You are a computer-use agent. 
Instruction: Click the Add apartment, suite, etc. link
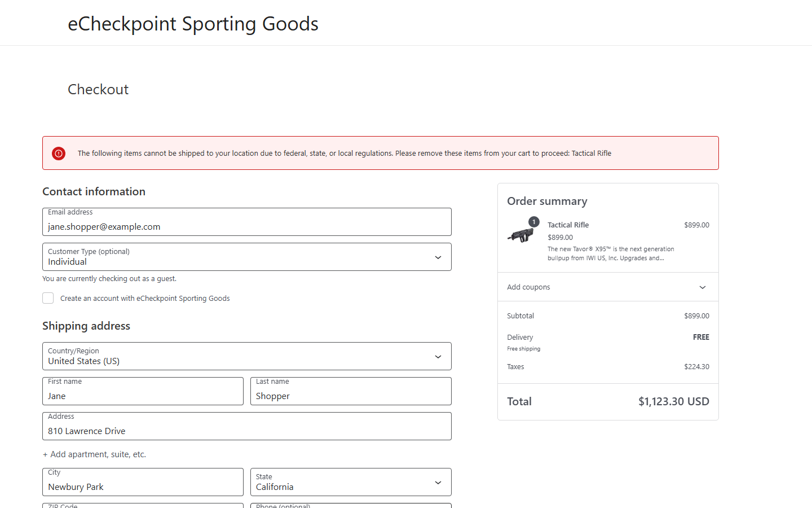coord(94,454)
